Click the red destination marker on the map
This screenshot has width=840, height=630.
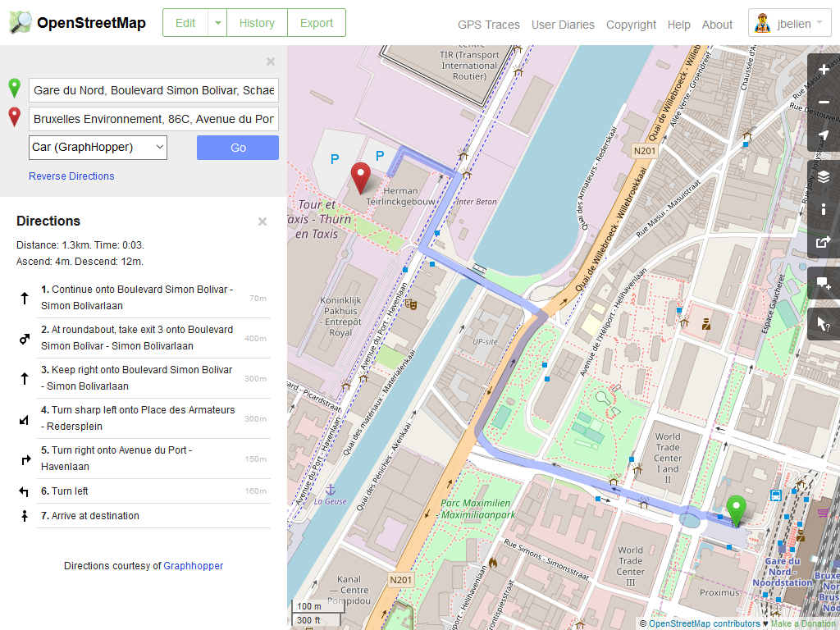click(359, 177)
